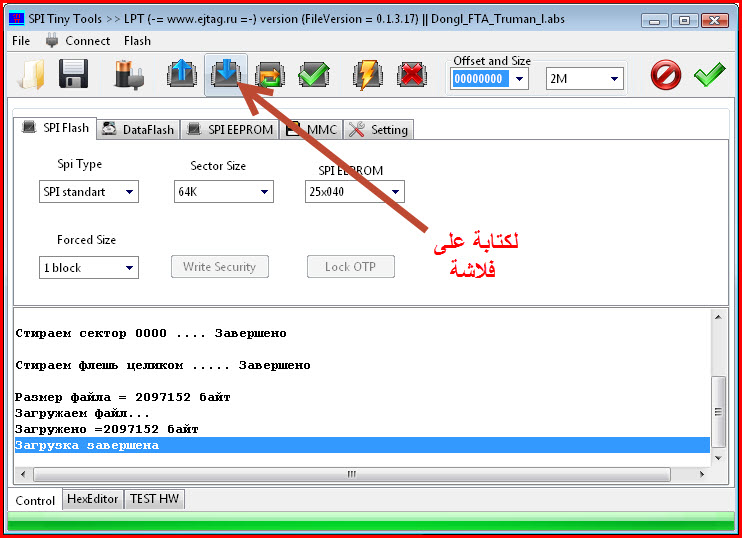
Task: Open the HexEditor bottom tab
Action: 93,499
